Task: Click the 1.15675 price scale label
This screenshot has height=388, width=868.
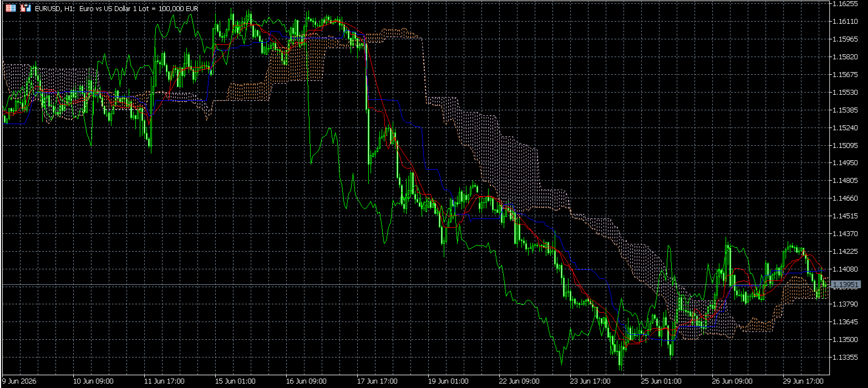Action: (x=846, y=74)
